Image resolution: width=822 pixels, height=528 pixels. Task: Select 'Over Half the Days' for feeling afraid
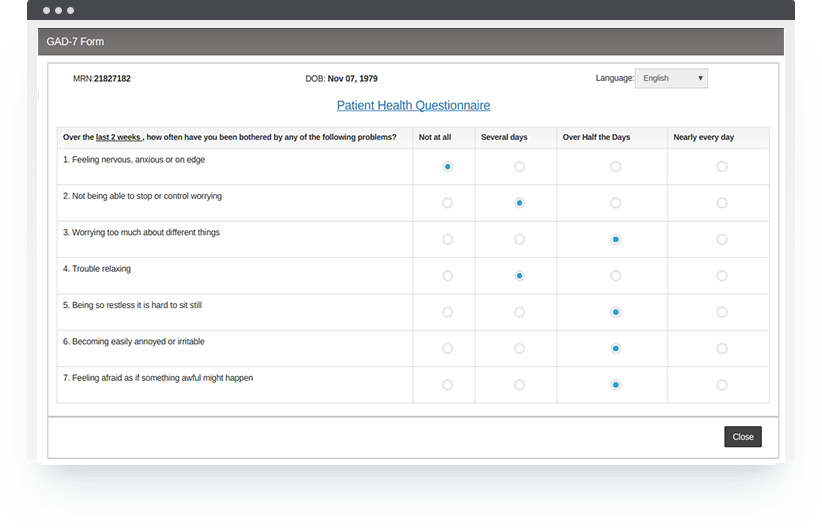point(615,385)
